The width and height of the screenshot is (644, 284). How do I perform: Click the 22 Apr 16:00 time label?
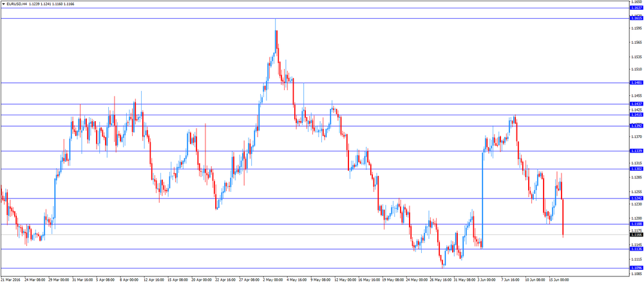[x=225, y=279]
